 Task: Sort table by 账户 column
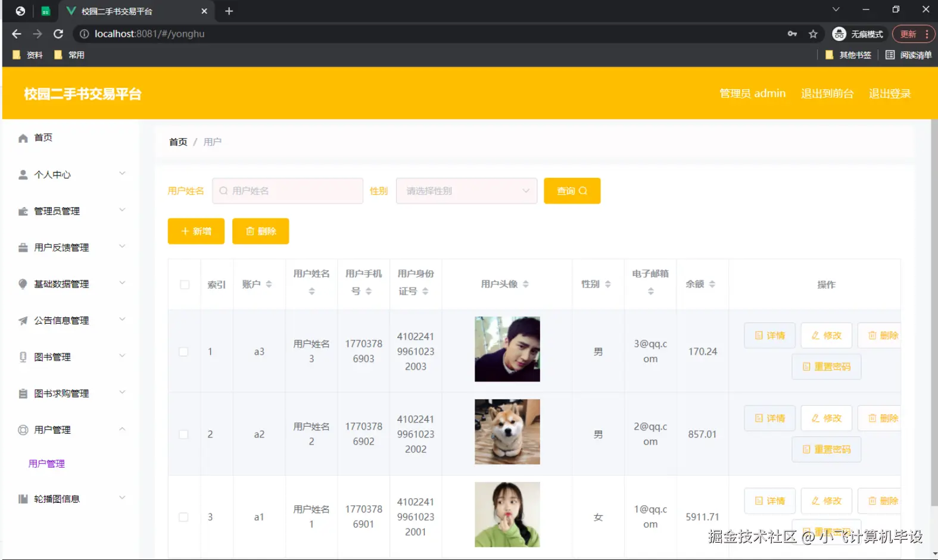(x=269, y=284)
